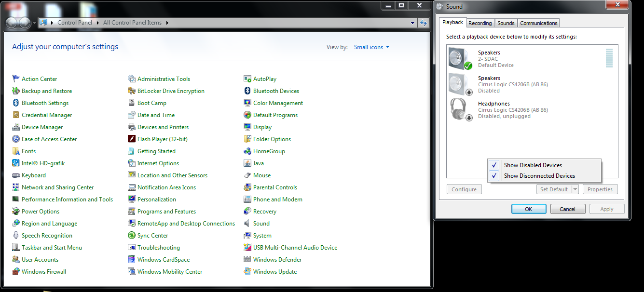Click the Ease of Access Center icon
Viewport: 644px width, 292px height.
[x=16, y=139]
